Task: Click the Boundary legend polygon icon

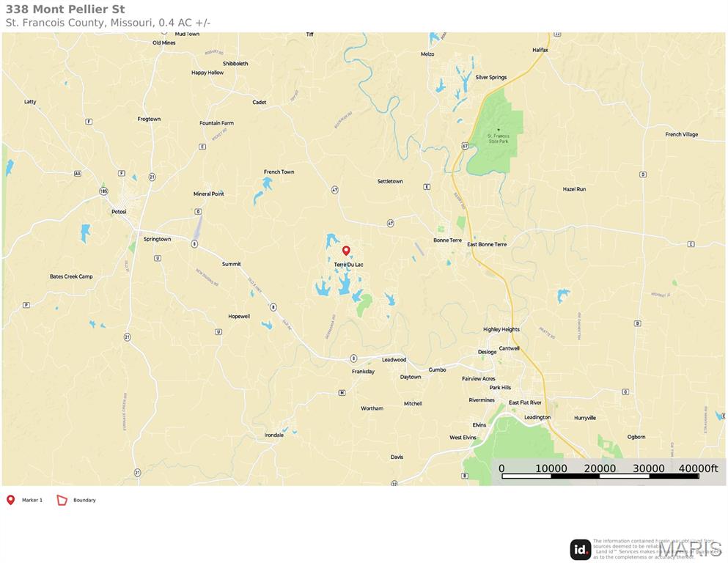Action: point(62,500)
